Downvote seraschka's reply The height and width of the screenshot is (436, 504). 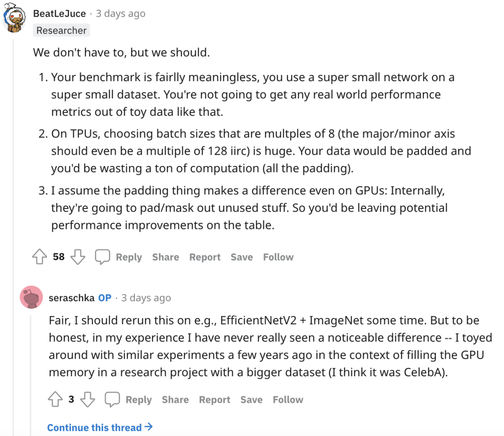pyautogui.click(x=87, y=400)
